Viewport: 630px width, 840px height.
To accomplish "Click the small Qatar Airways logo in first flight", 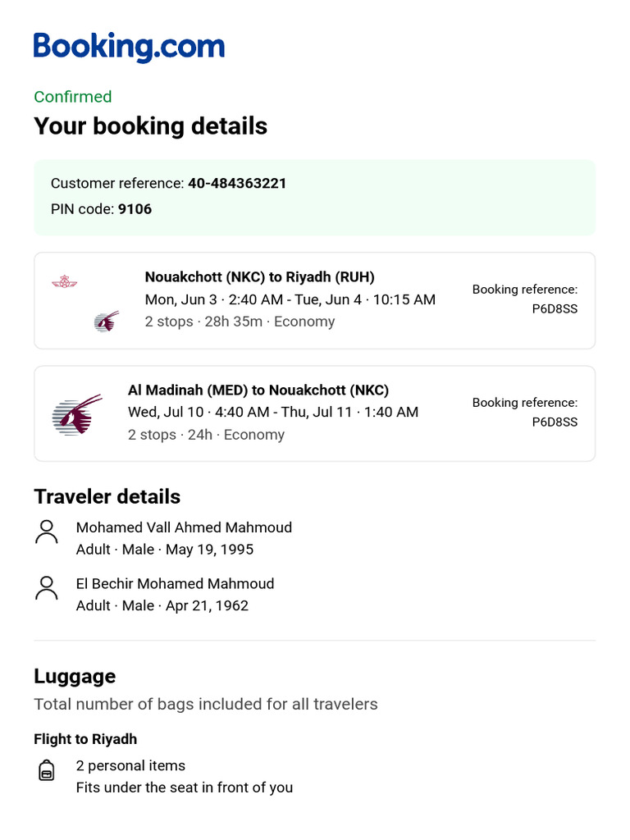I will click(x=107, y=321).
